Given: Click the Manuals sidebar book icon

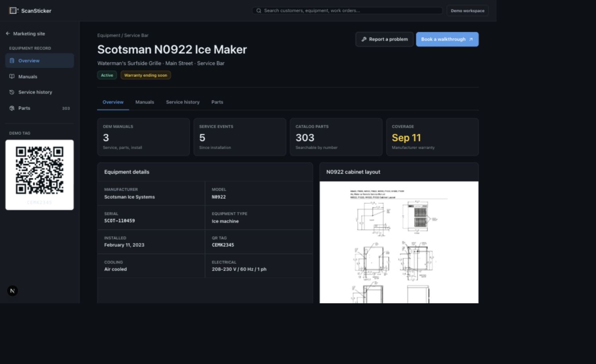Looking at the screenshot, I should click(x=12, y=77).
